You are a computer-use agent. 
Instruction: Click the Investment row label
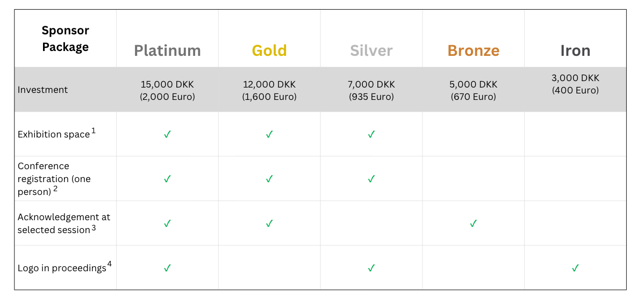pyautogui.click(x=43, y=90)
